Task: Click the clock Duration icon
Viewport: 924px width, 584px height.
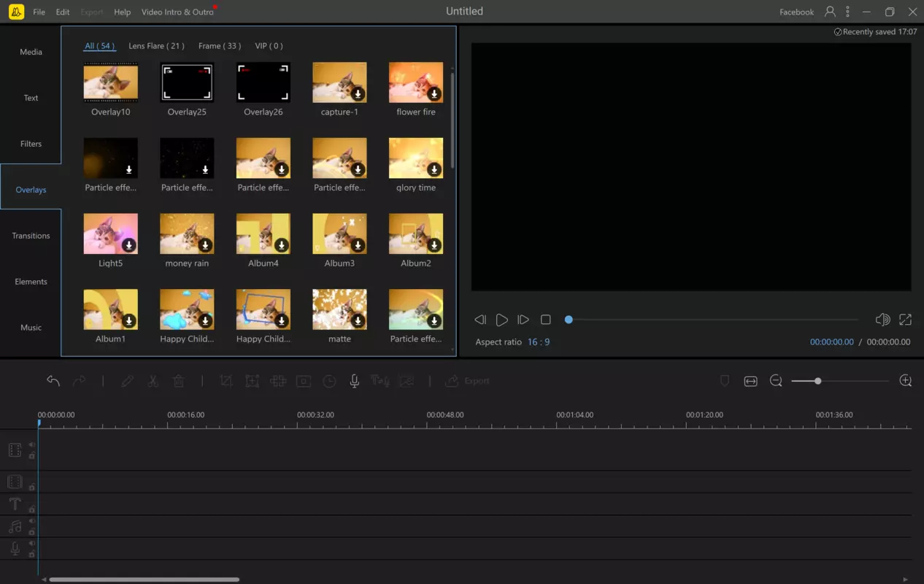Action: 329,380
